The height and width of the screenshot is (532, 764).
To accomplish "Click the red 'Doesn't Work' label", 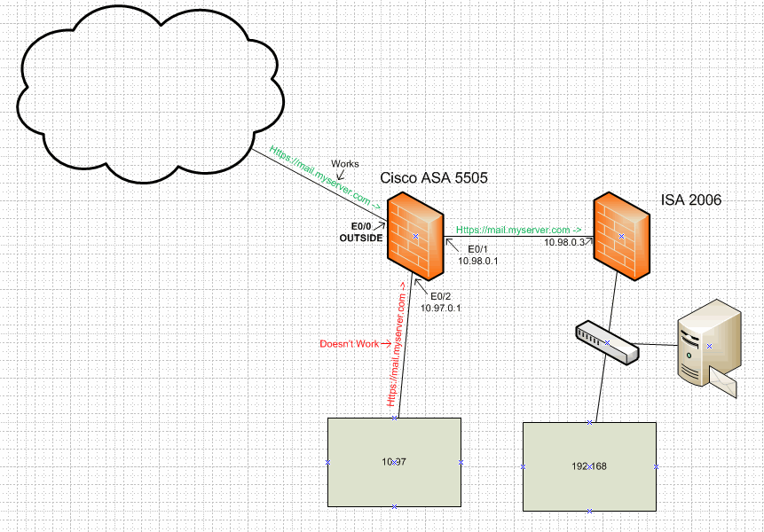I will tap(350, 344).
